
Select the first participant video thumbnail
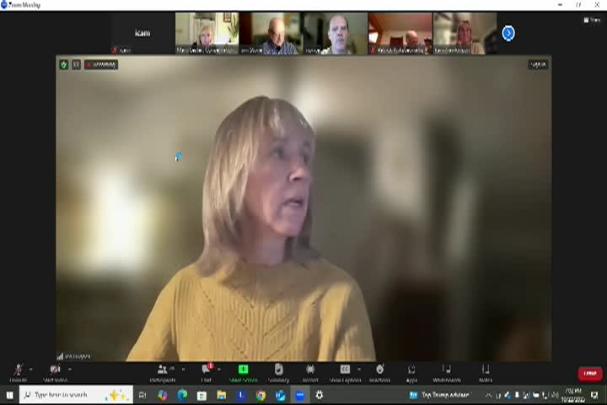pos(207,33)
